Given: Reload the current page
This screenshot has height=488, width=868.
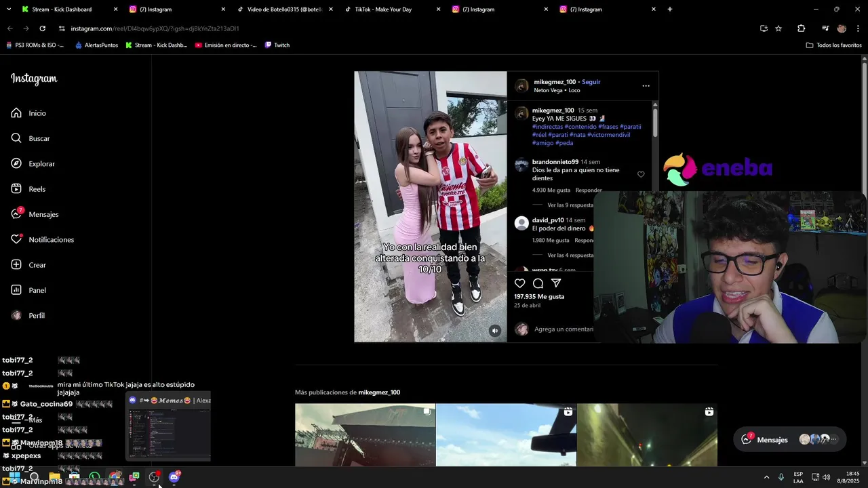Looking at the screenshot, I should tap(42, 28).
